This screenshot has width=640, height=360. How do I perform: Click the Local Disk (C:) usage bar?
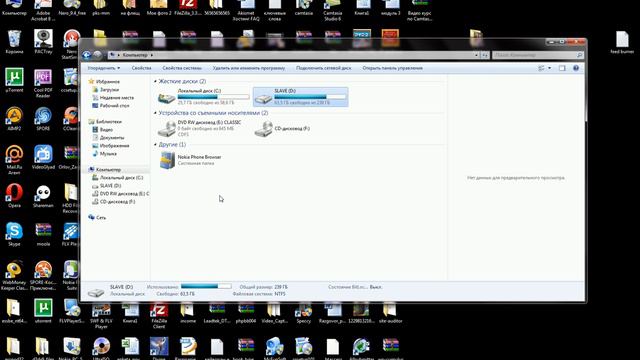[x=213, y=97]
